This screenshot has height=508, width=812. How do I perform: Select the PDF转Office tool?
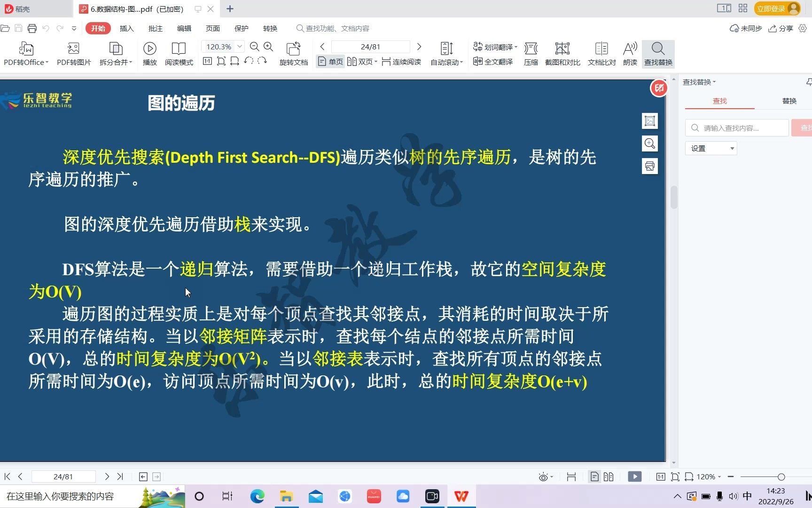(x=26, y=53)
